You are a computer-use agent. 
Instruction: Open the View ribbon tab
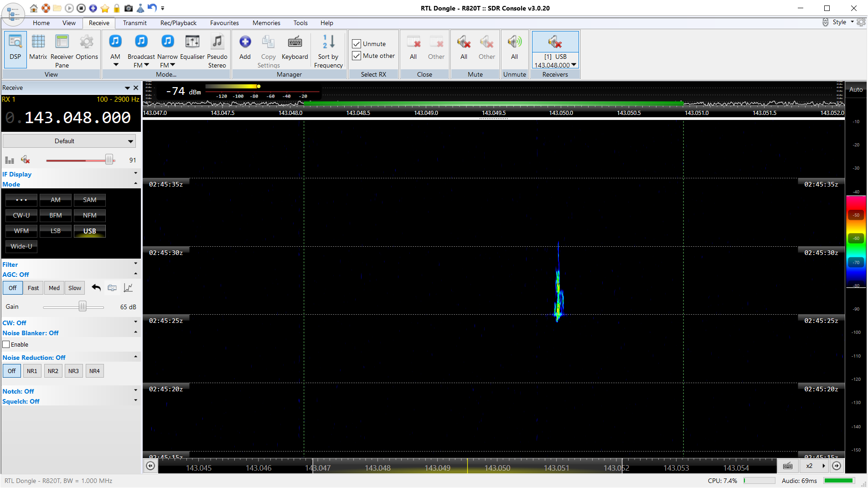pyautogui.click(x=69, y=23)
